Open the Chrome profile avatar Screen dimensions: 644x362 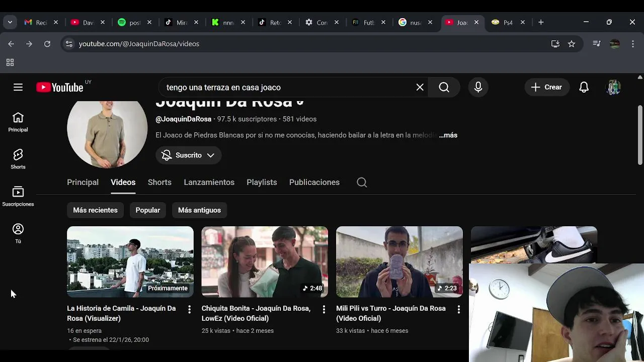click(x=615, y=44)
